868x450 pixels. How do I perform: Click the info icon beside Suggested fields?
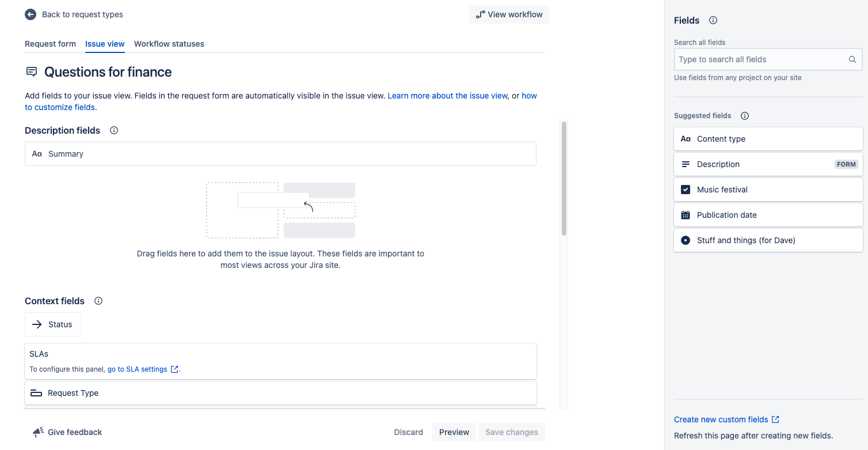click(x=745, y=116)
